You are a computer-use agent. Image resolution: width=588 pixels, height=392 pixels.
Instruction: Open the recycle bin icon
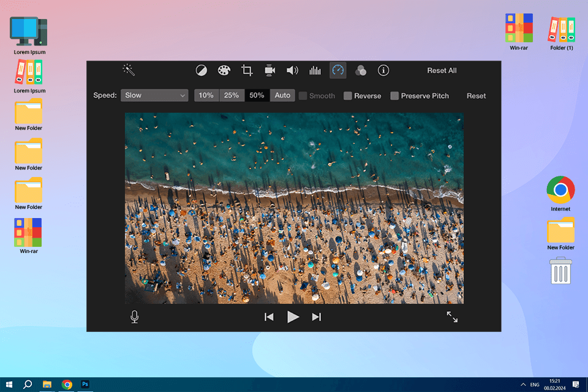point(560,271)
